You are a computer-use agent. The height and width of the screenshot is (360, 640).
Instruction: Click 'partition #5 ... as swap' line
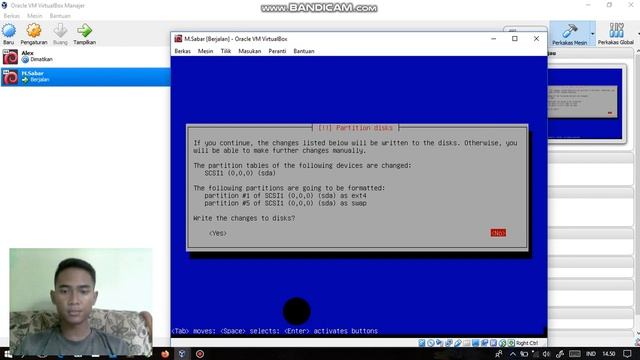pyautogui.click(x=285, y=203)
